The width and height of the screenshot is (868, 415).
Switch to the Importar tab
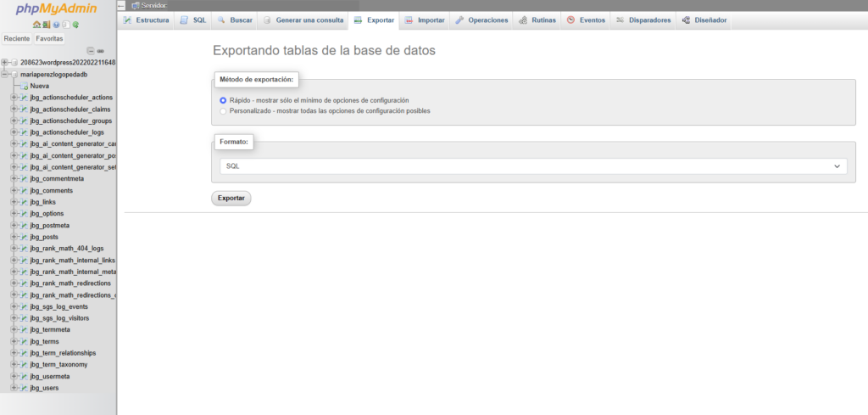coord(424,20)
